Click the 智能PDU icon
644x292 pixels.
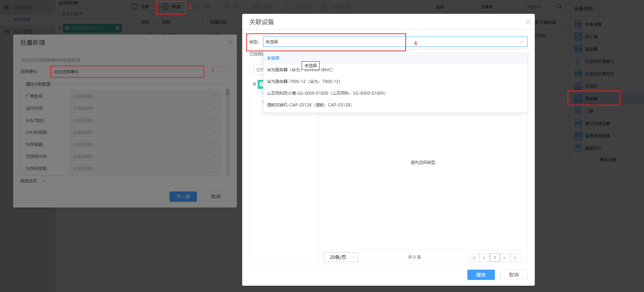pyautogui.click(x=578, y=148)
